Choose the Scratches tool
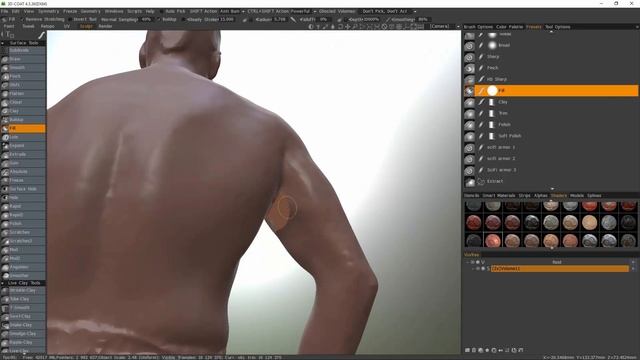This screenshot has width=640, height=360. point(23,233)
